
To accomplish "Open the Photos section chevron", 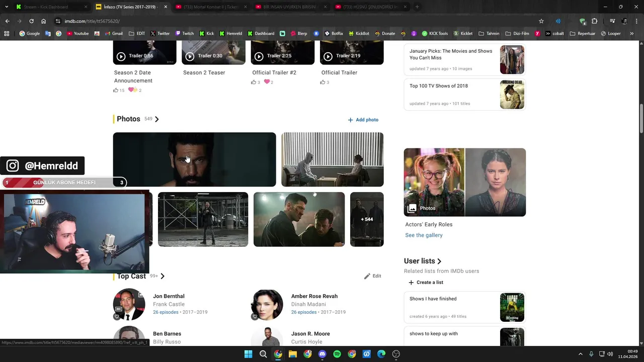I will [157, 119].
